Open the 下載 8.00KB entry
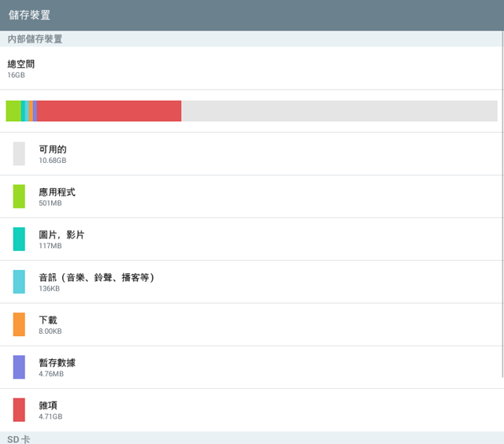The height and width of the screenshot is (444, 504). pos(251,325)
